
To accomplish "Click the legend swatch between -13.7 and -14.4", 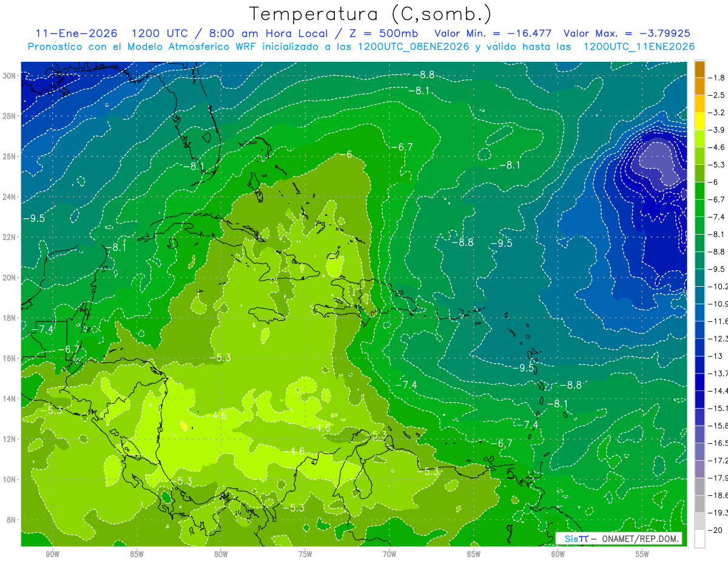I will [699, 382].
